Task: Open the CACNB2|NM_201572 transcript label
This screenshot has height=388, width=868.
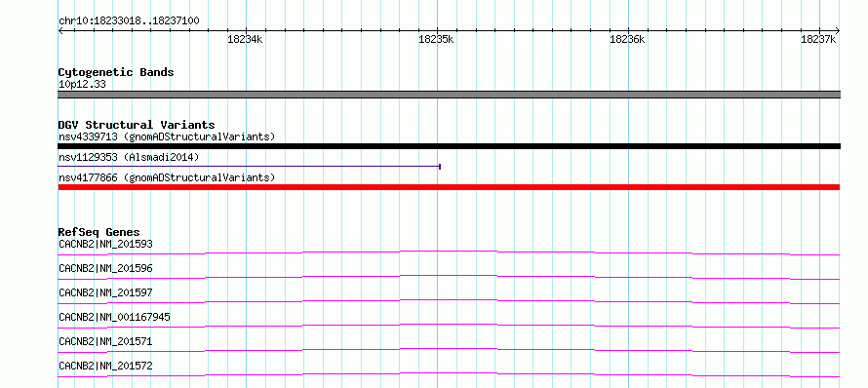Action: point(105,366)
